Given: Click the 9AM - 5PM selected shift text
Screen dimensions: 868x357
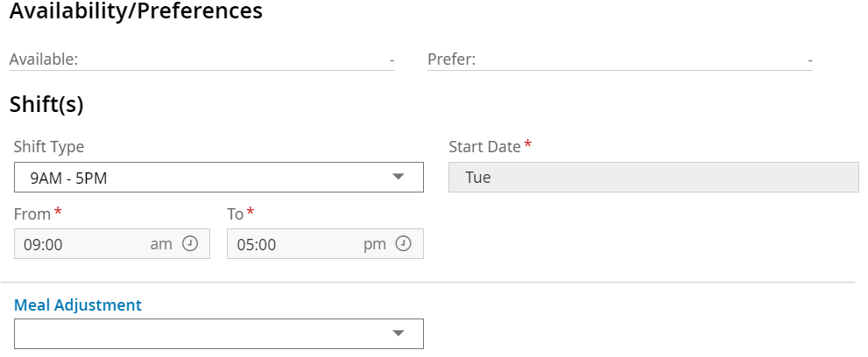Looking at the screenshot, I should point(68,178).
